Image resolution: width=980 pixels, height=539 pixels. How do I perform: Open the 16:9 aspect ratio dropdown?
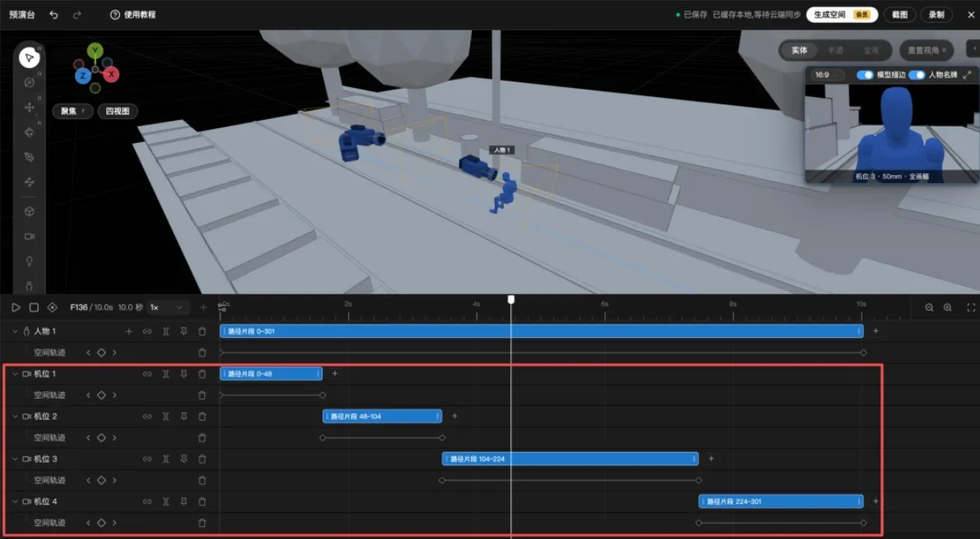[830, 74]
